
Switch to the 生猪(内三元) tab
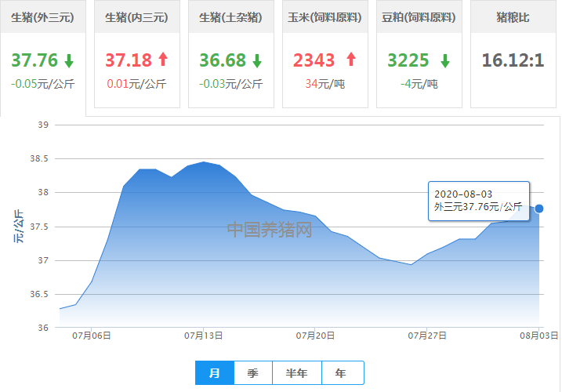pyautogui.click(x=136, y=17)
